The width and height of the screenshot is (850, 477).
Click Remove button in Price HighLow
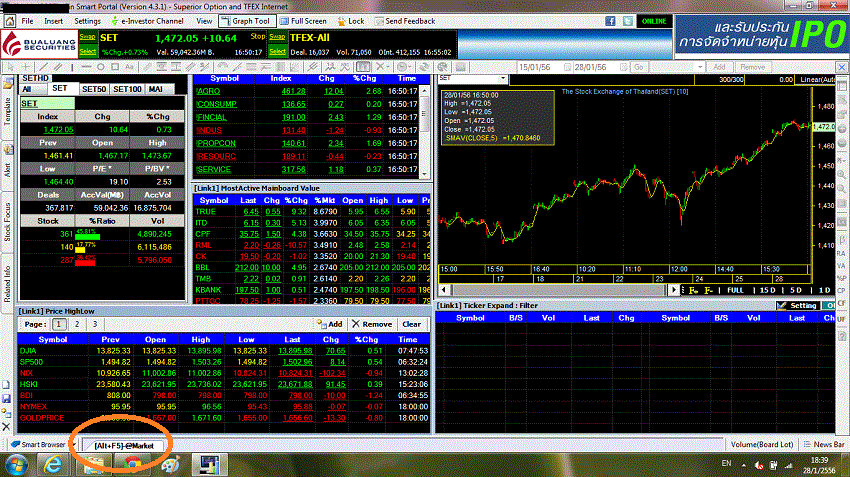point(372,324)
